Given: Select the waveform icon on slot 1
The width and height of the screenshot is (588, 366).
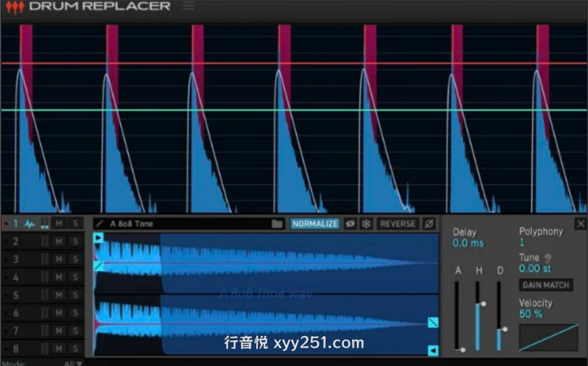Looking at the screenshot, I should click(30, 224).
